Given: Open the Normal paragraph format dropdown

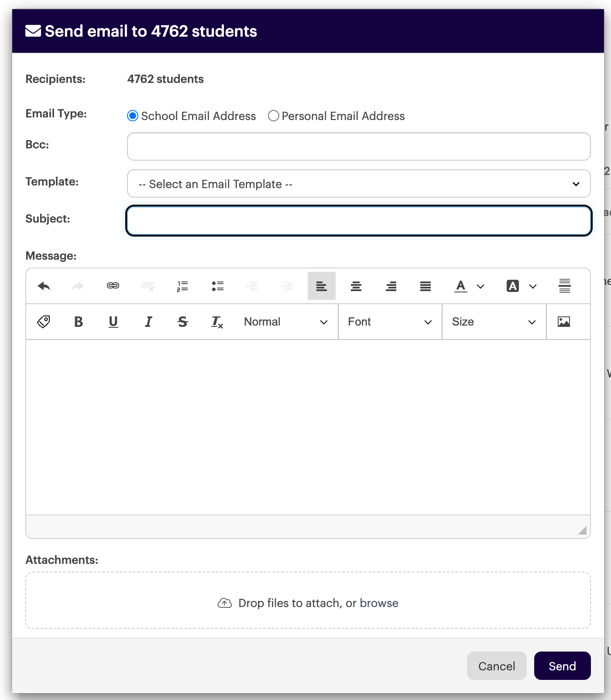Looking at the screenshot, I should coord(286,322).
